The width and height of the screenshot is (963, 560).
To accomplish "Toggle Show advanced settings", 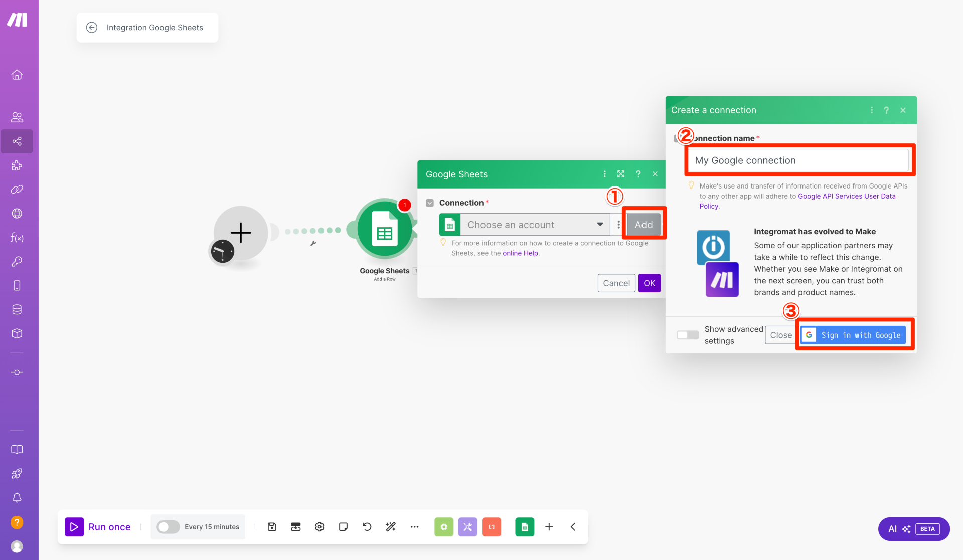I will pos(687,334).
